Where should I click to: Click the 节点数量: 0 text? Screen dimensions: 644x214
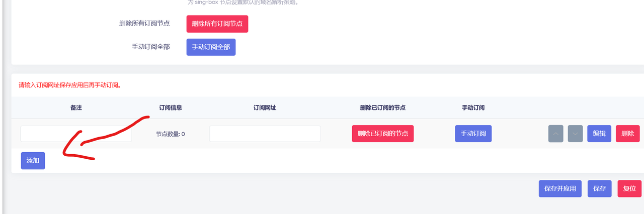170,134
